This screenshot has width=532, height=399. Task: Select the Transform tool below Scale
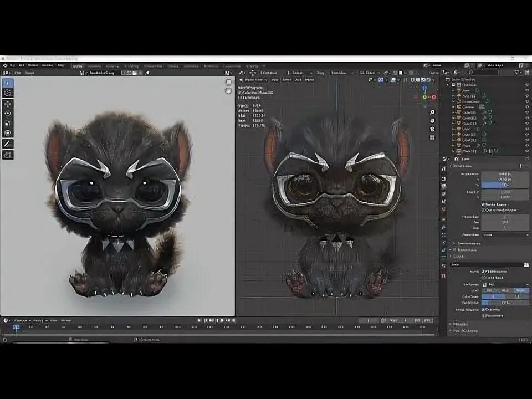pyautogui.click(x=8, y=134)
